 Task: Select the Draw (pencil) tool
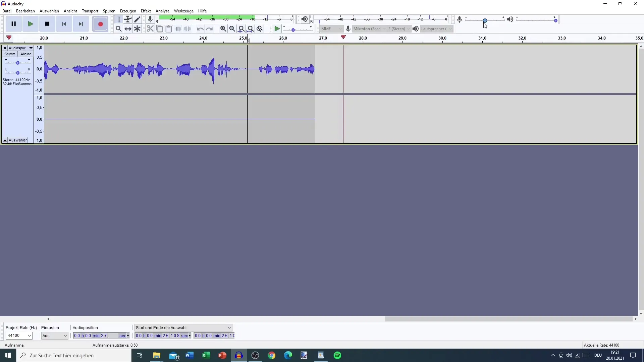click(137, 19)
